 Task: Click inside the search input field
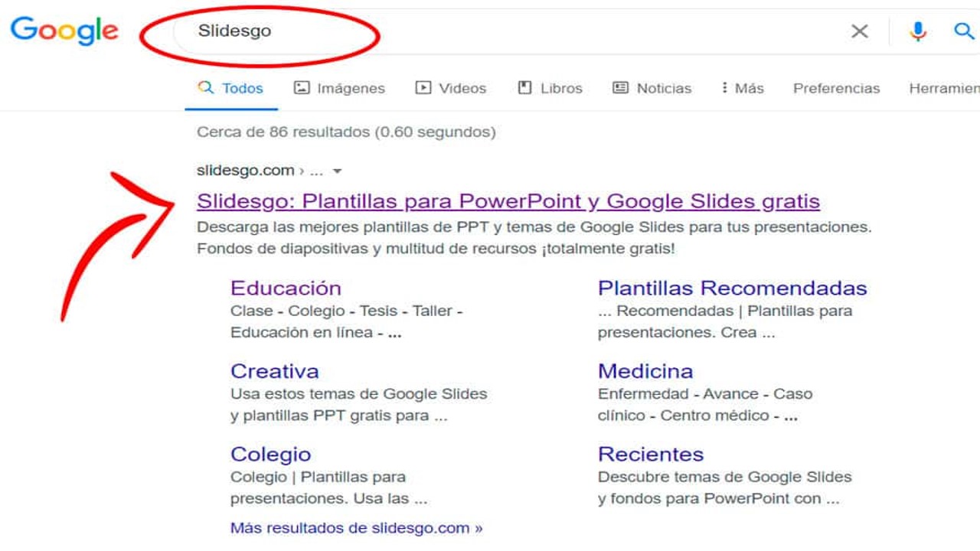coord(459,31)
